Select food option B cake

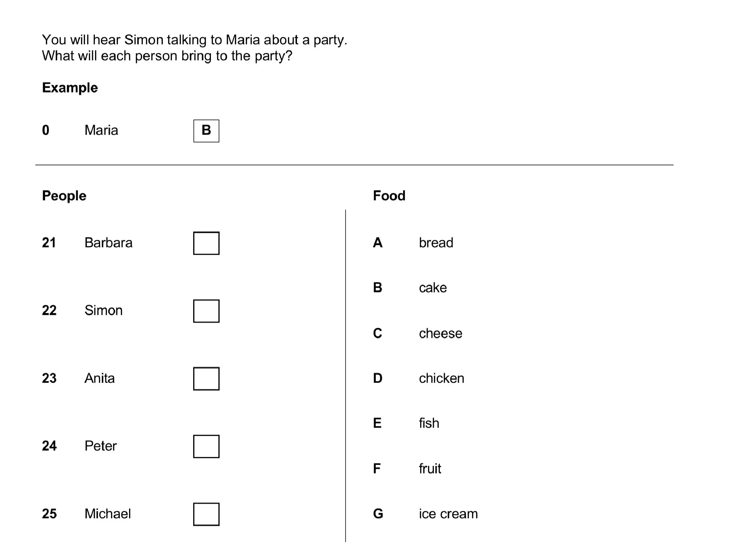410,288
